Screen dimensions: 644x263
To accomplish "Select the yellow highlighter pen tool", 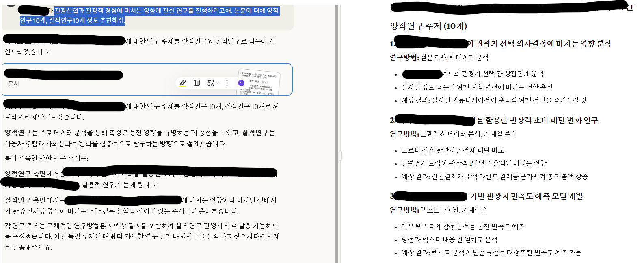I will coord(183,83).
